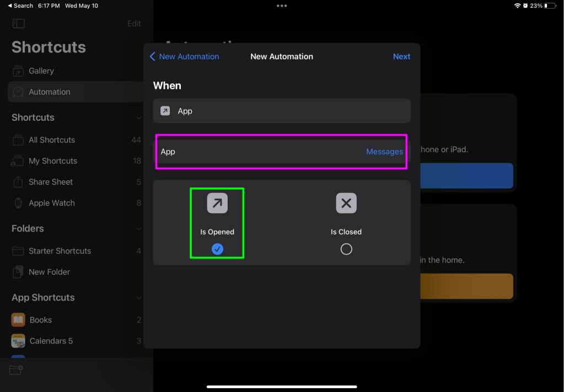Toggle the sidebar panel icon
Image resolution: width=564 pixels, height=392 pixels.
(19, 24)
